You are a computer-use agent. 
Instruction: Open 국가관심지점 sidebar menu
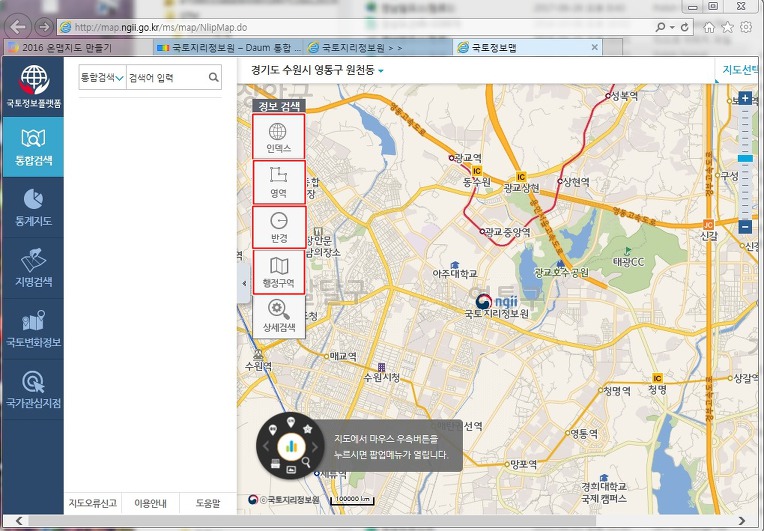[x=33, y=390]
